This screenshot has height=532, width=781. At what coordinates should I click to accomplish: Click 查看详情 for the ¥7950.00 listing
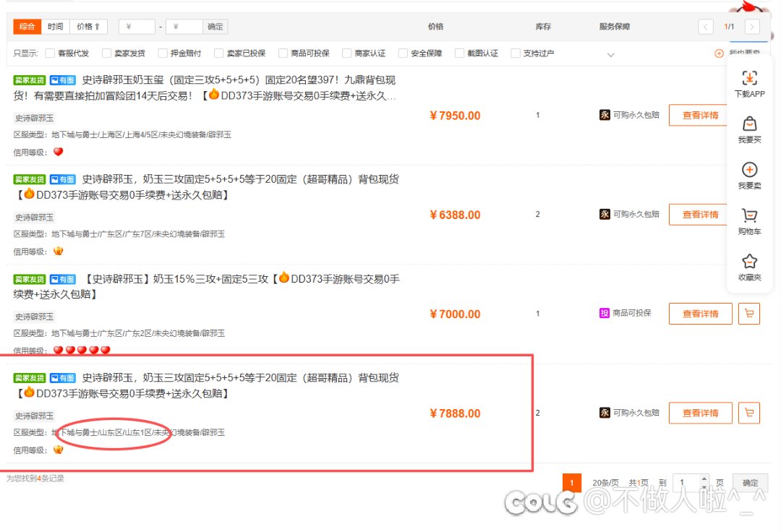[x=700, y=115]
